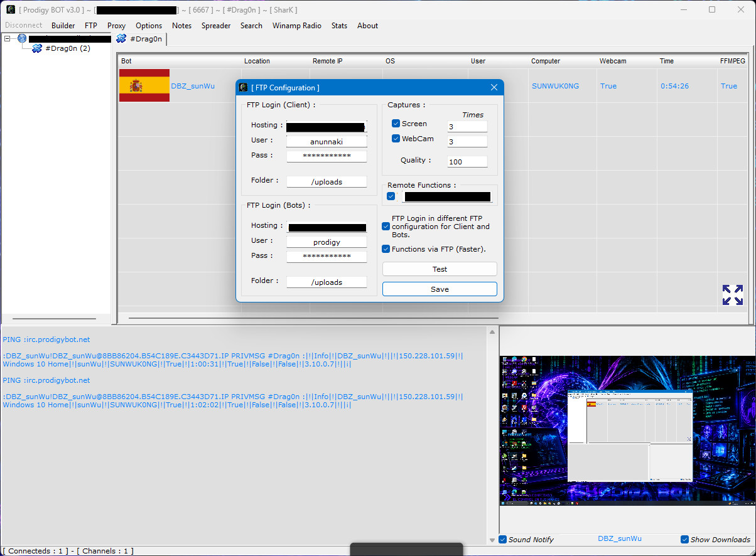Viewport: 756px width, 556px height.
Task: Click the Computer column header
Action: point(546,61)
